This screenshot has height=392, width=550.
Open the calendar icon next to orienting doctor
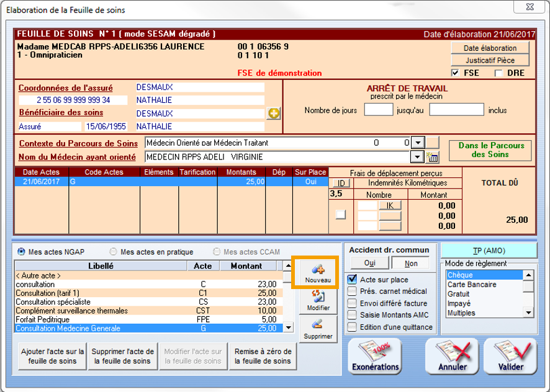[x=432, y=157]
